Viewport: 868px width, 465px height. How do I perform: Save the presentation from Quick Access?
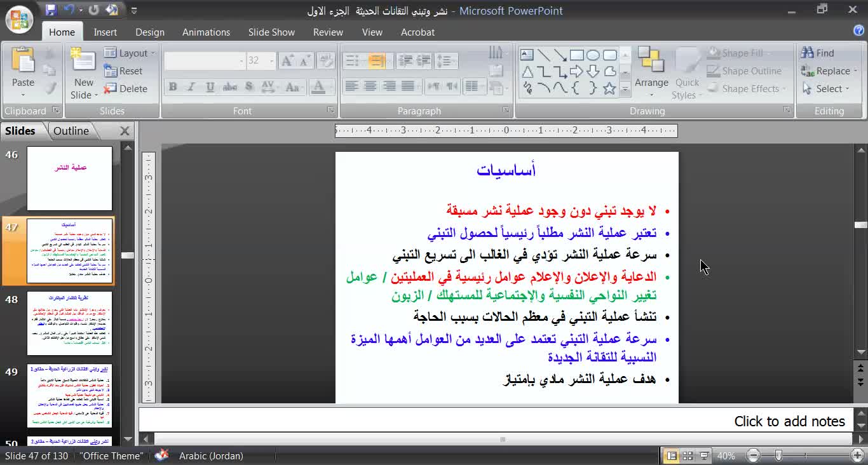point(51,10)
